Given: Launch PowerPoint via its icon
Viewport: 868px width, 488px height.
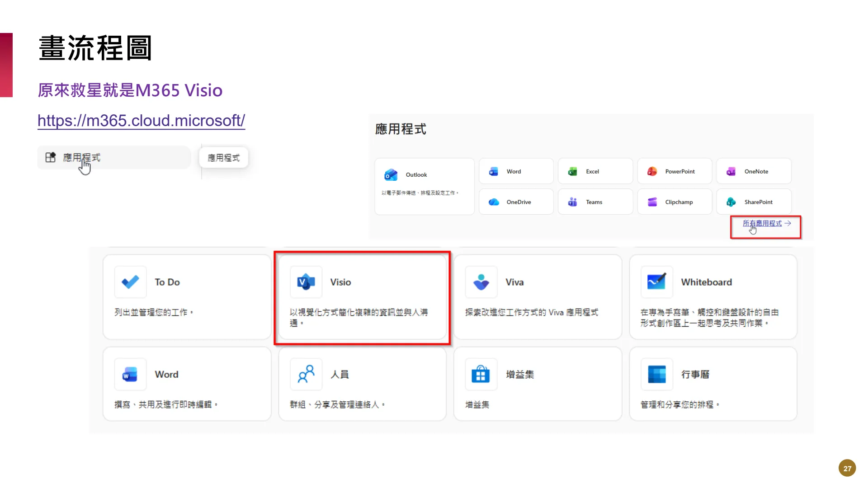Looking at the screenshot, I should (652, 172).
